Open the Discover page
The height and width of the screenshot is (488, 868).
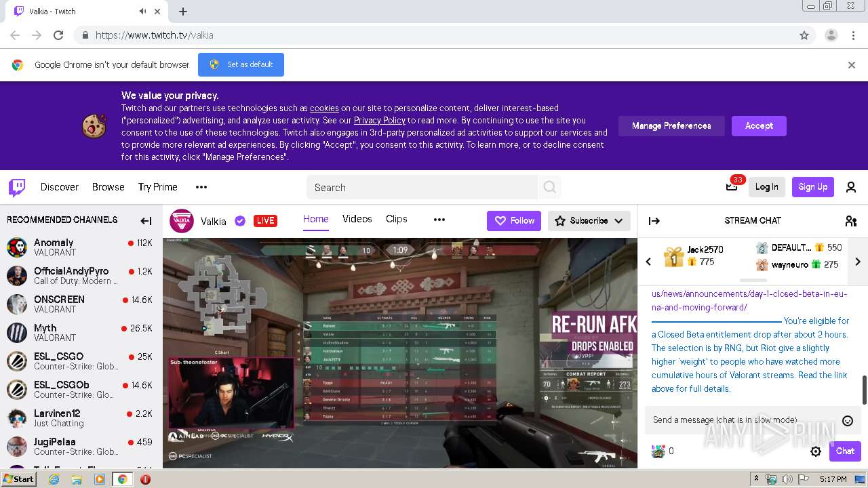pyautogui.click(x=60, y=187)
